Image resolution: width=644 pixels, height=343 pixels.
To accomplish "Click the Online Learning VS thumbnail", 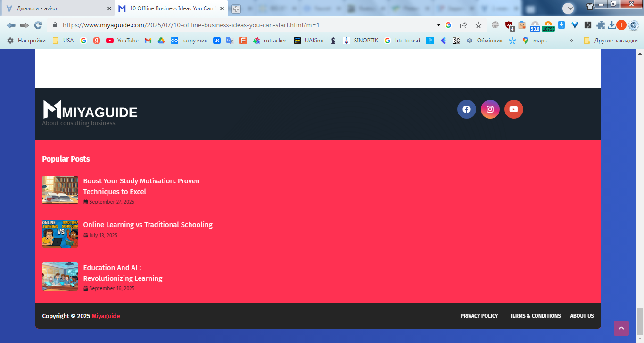I will point(60,233).
